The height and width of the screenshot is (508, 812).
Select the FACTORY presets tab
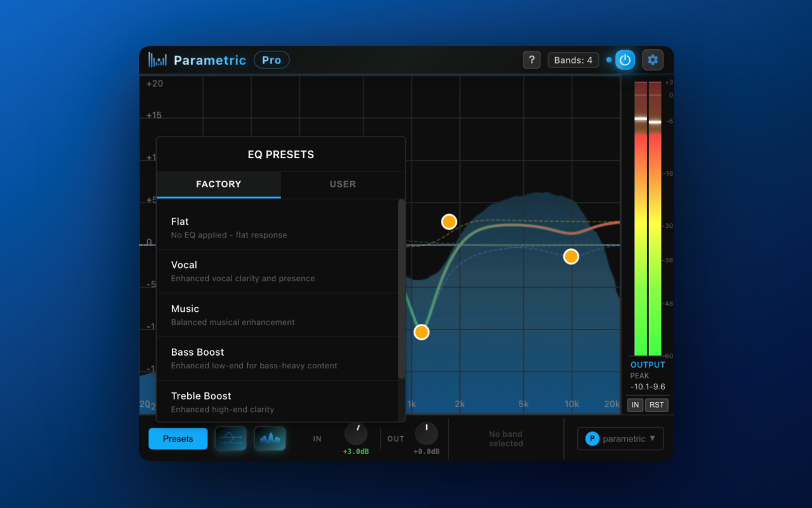pos(218,184)
